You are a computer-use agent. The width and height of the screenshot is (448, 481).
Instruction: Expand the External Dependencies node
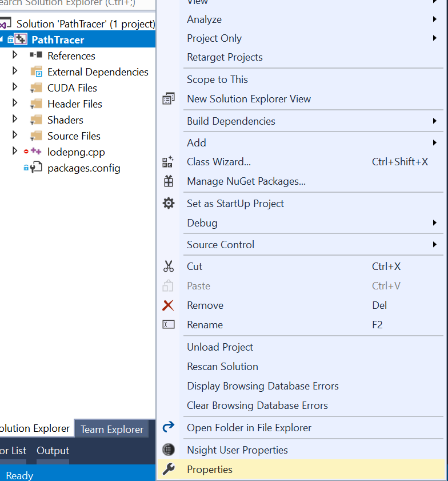[x=14, y=71]
